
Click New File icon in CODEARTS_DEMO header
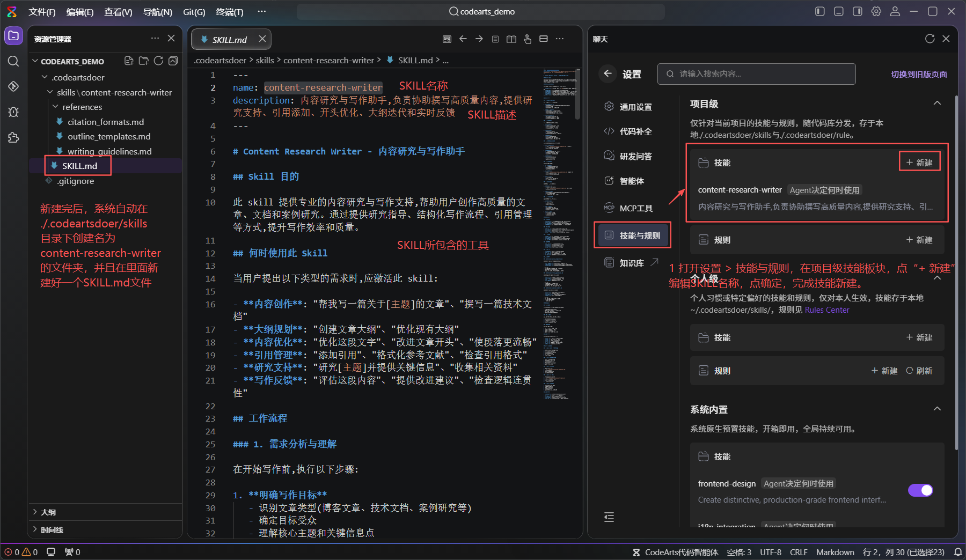(x=129, y=61)
